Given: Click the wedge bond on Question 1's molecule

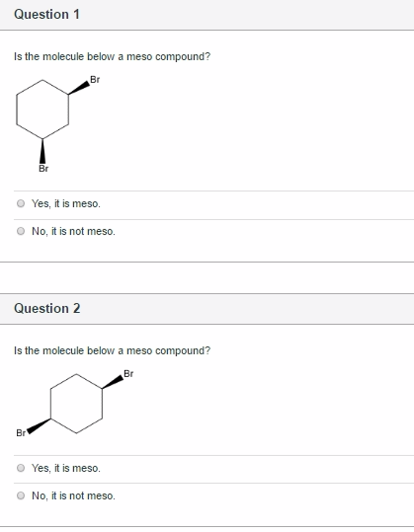Looking at the screenshot, I should tap(78, 87).
